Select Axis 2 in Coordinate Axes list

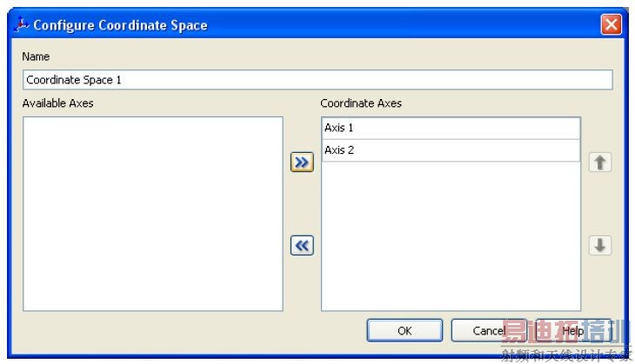pyautogui.click(x=450, y=150)
